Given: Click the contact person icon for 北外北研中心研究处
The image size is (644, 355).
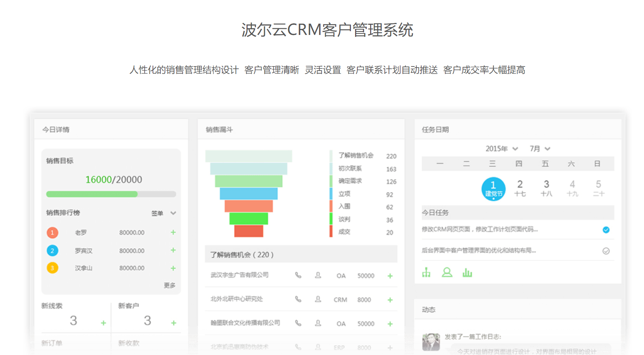Looking at the screenshot, I should click(318, 299).
